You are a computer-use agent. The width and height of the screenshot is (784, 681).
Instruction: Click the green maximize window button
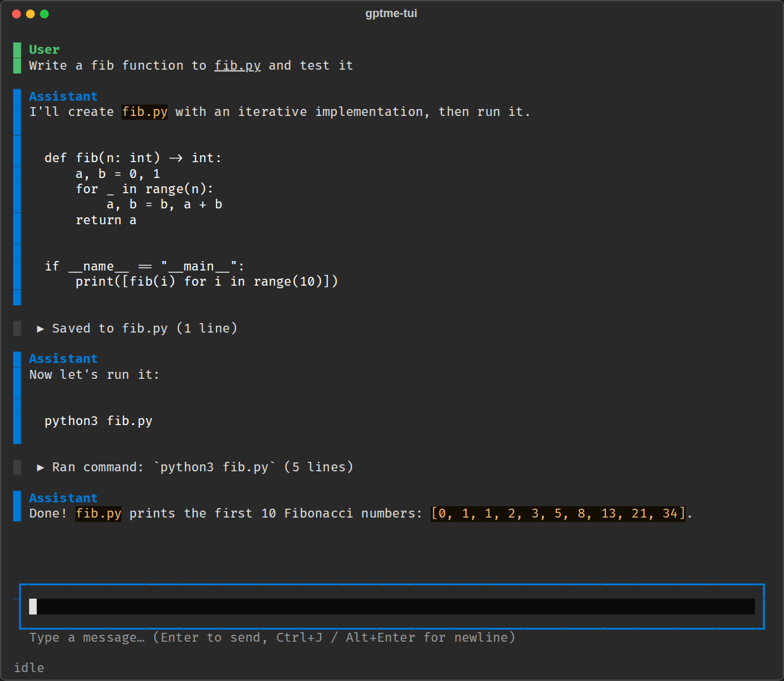[x=44, y=14]
